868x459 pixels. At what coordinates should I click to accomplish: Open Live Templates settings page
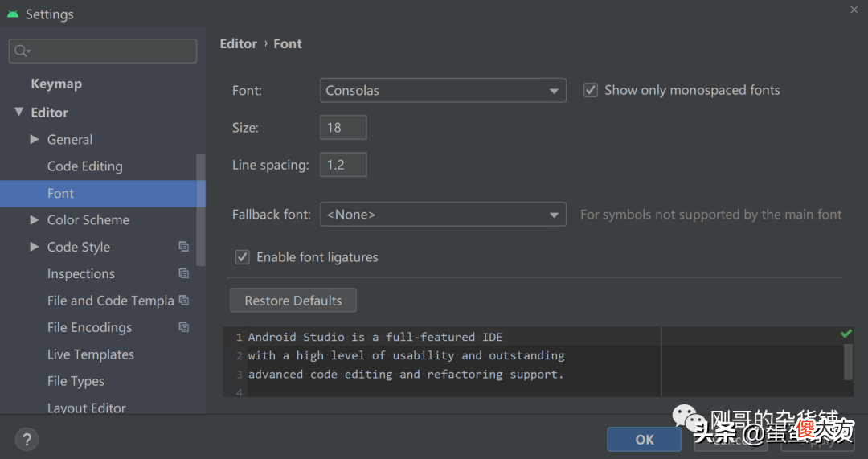click(91, 354)
